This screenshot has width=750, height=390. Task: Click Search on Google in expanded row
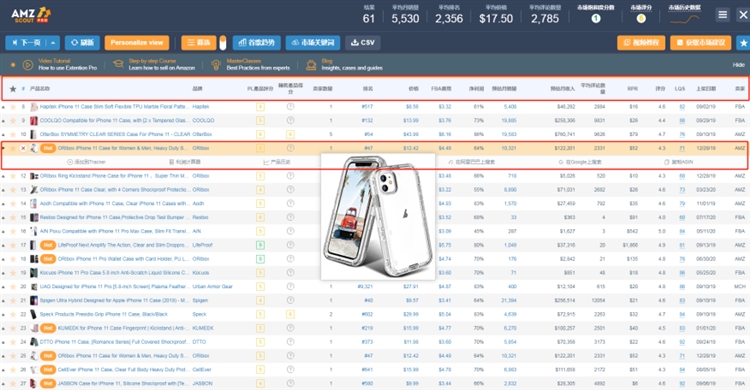click(x=580, y=162)
